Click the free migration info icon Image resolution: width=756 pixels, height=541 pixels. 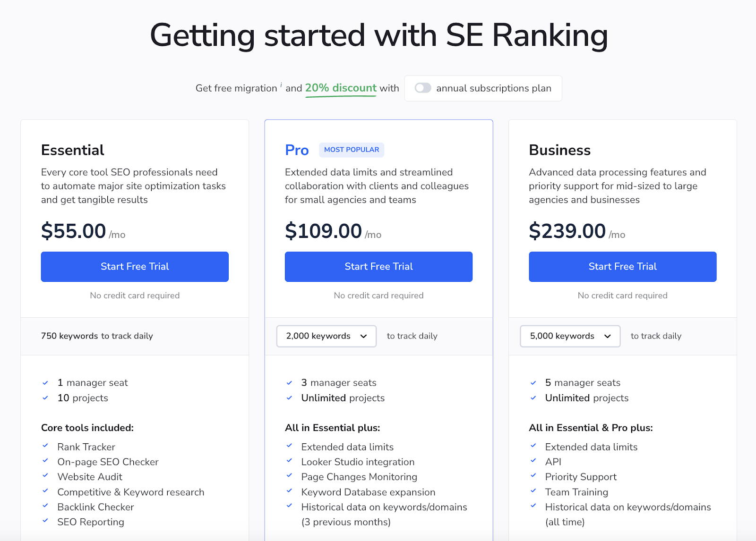pyautogui.click(x=281, y=85)
